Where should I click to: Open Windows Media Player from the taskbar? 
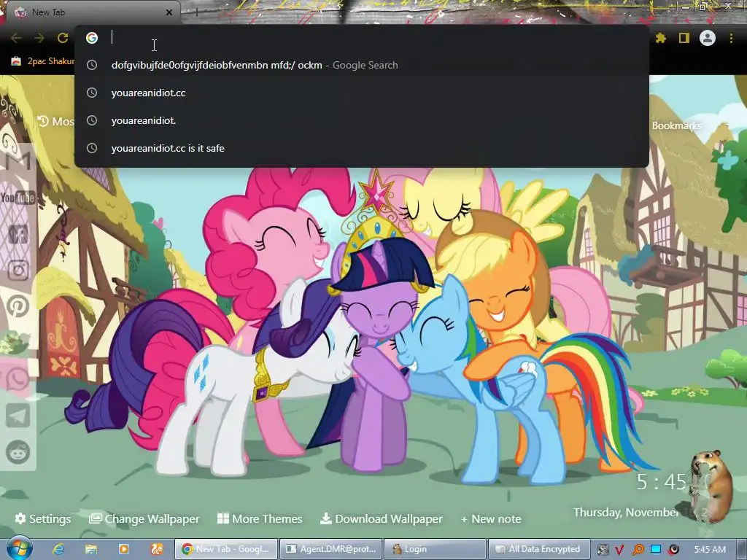tap(124, 549)
